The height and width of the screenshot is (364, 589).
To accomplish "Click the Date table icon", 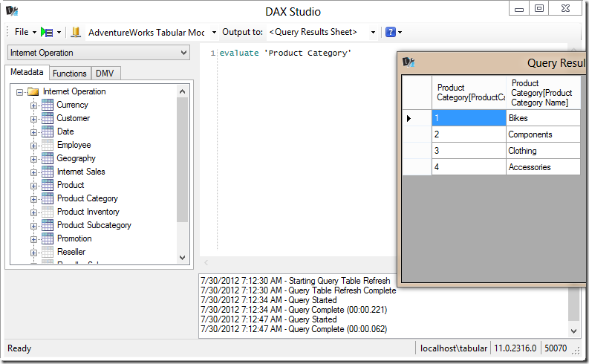I will [x=48, y=131].
